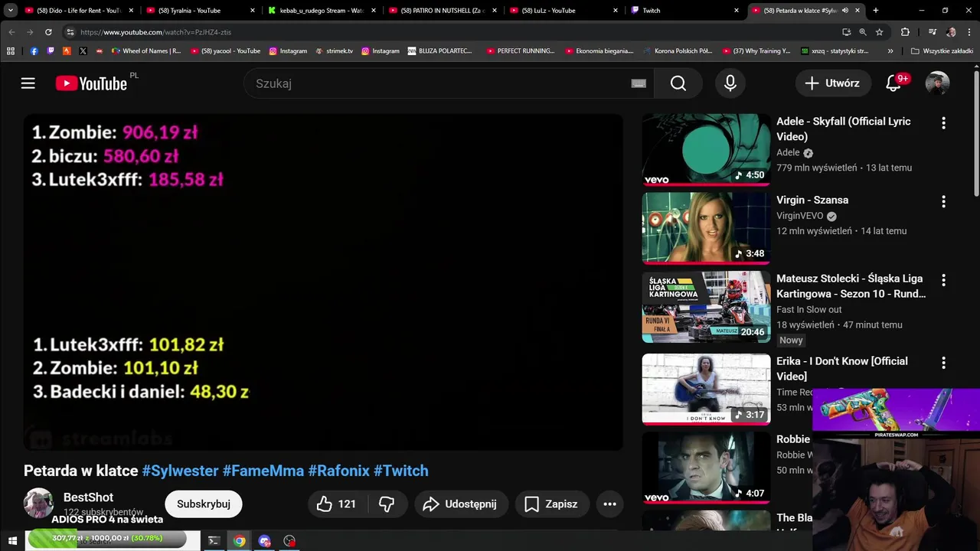Open the Windows Start menu

[x=12, y=541]
